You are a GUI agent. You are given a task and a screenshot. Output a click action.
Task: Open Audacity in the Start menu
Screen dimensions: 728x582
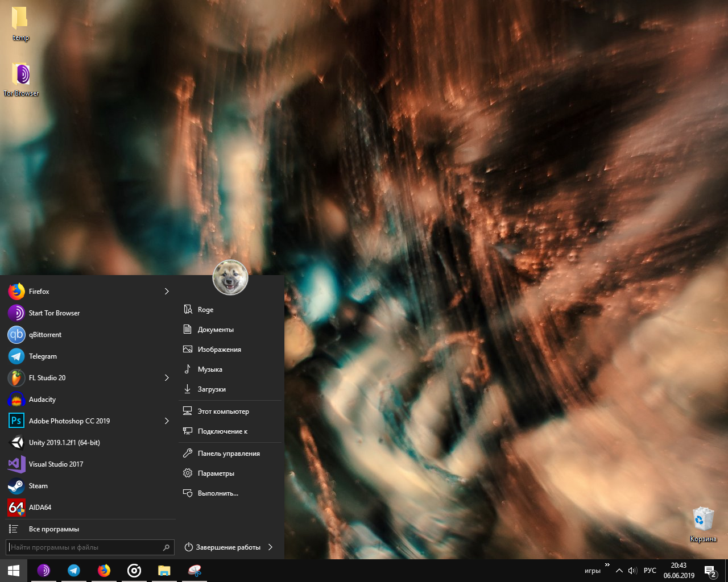[42, 400]
